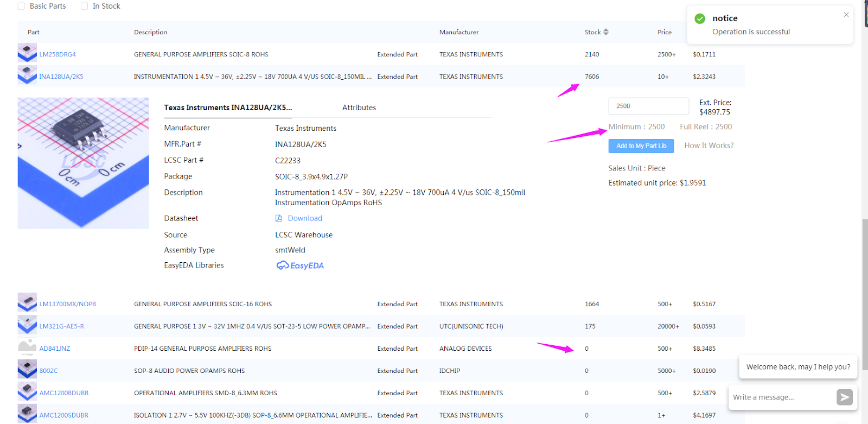Sort the table by Stock arrows
The image size is (868, 424).
pos(606,32)
